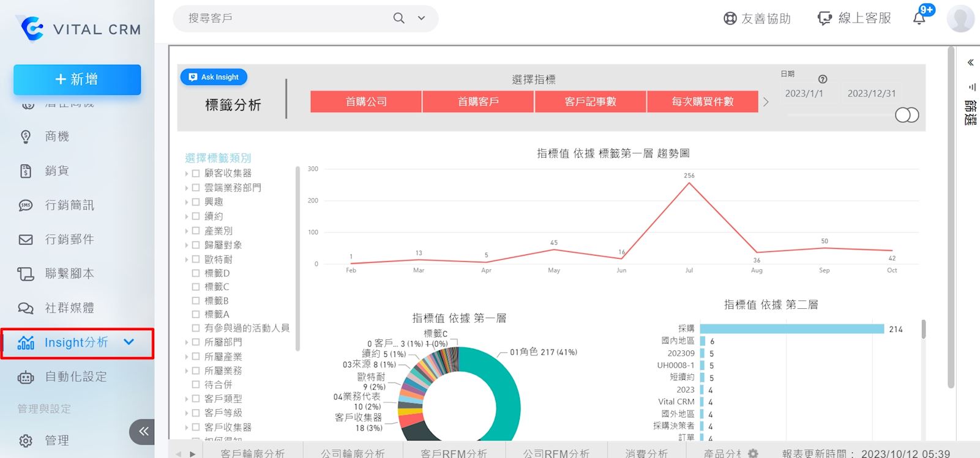Expand the Insight分析 menu chevron
Screen dimensions: 980x458
pos(129,342)
